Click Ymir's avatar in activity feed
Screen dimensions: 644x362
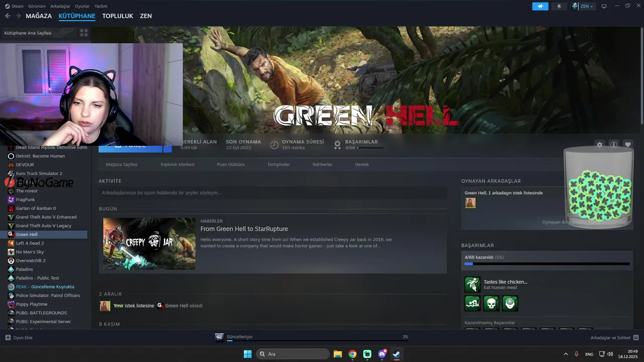pyautogui.click(x=105, y=306)
